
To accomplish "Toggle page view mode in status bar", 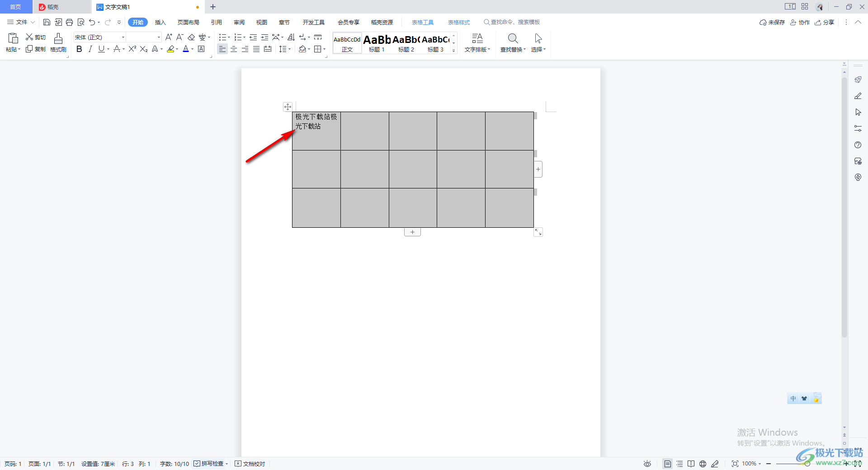I will coord(668,464).
